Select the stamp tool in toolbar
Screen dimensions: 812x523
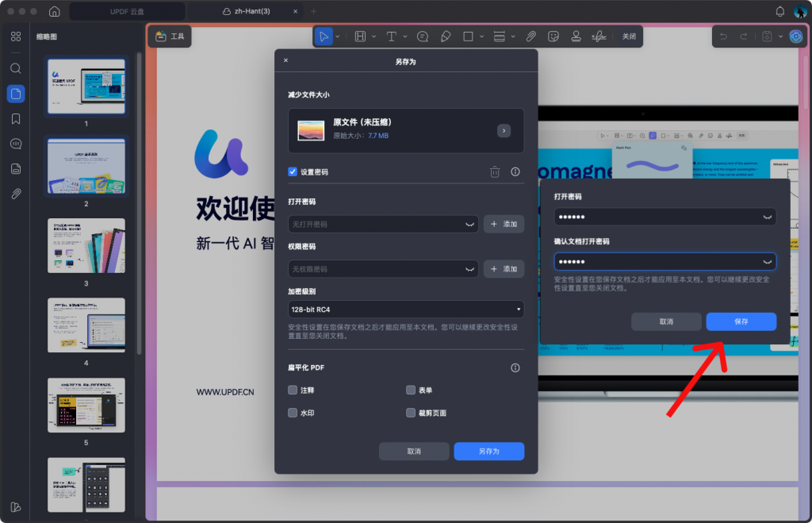[x=576, y=37]
